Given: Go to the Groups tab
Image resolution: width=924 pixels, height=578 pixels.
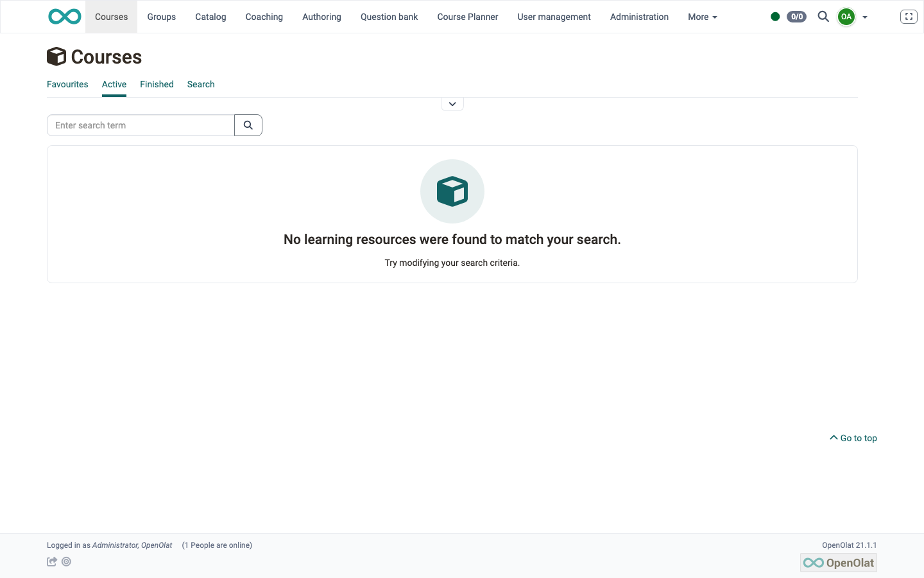Looking at the screenshot, I should [162, 17].
